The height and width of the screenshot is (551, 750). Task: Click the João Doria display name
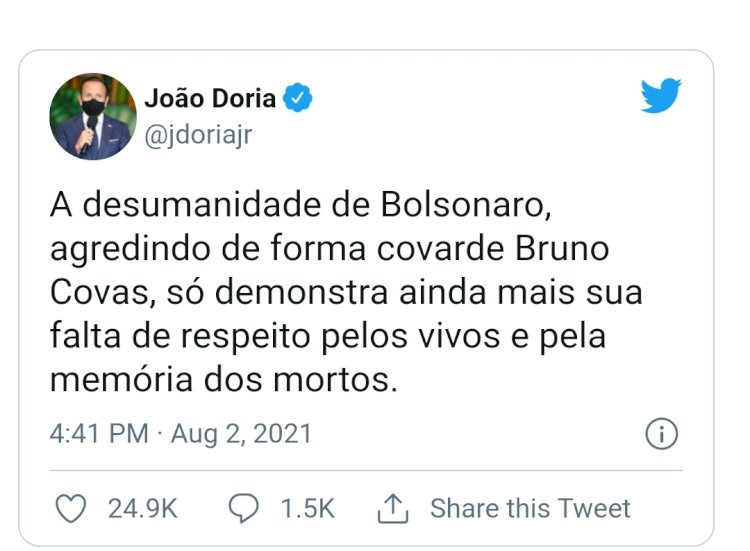[210, 98]
